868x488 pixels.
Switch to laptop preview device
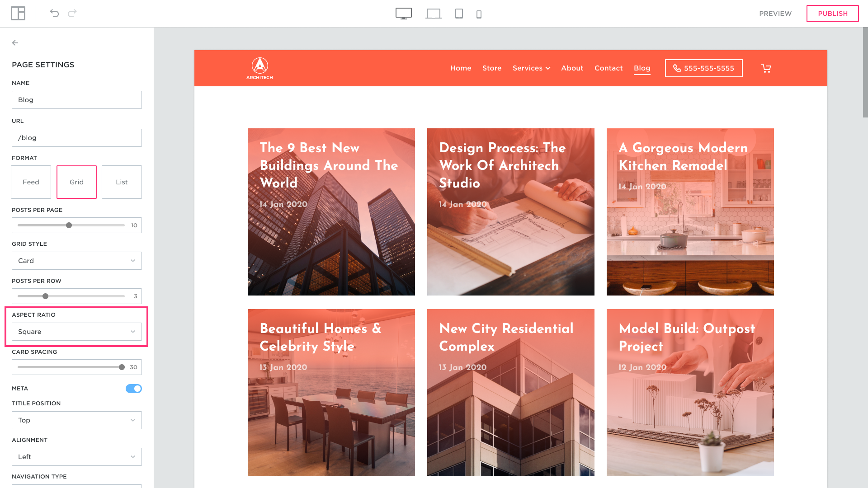point(433,14)
